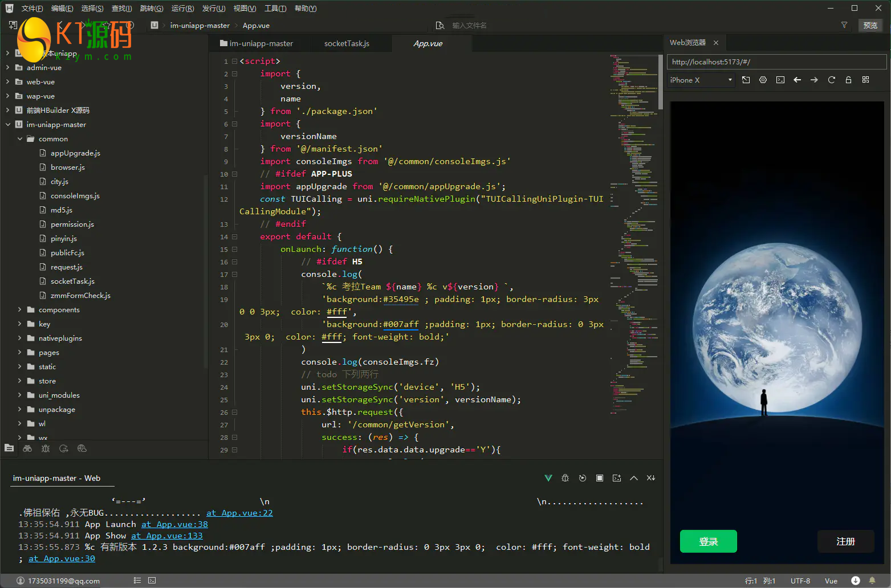Open the iPhone X device dropdown
The image size is (891, 588).
701,80
